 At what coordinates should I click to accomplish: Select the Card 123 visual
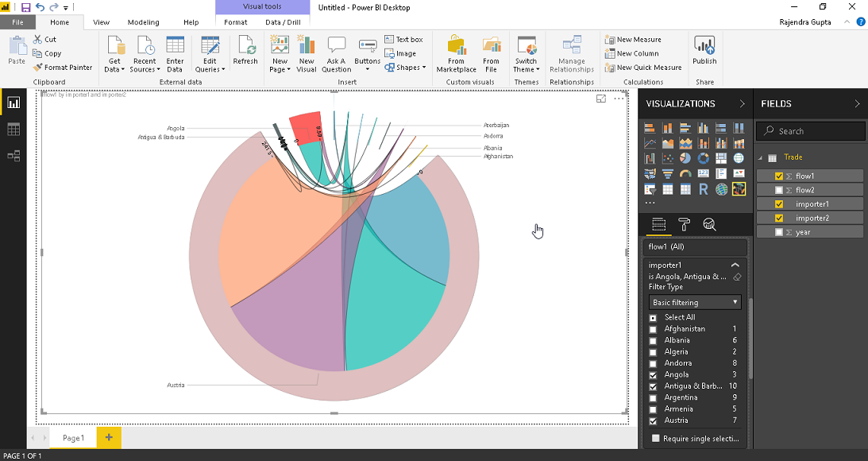pos(703,174)
